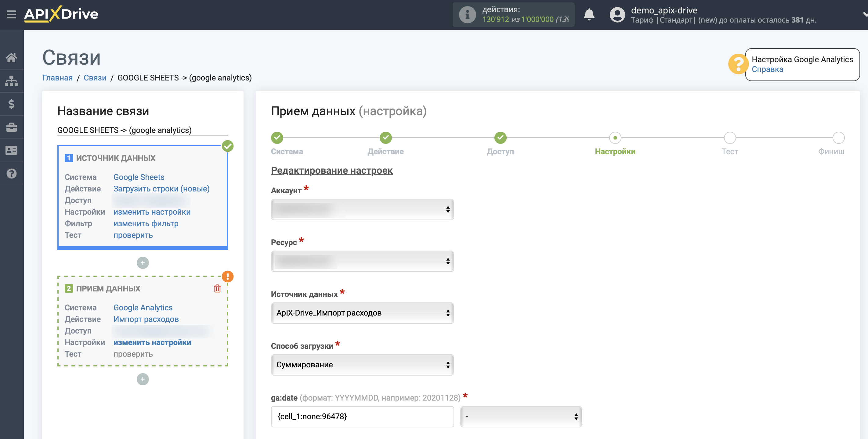Viewport: 868px width, 439px height.
Task: Open the contact card sidebar icon
Action: pyautogui.click(x=12, y=151)
